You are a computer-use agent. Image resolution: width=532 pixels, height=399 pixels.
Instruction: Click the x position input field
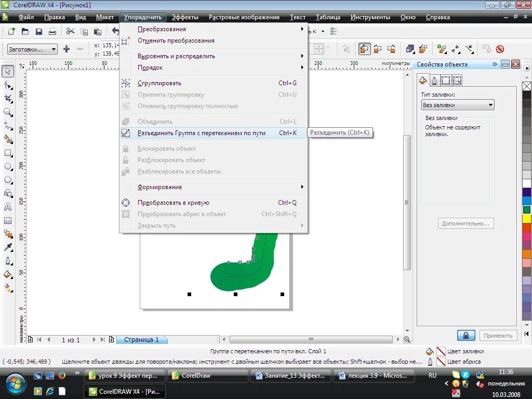tap(111, 45)
